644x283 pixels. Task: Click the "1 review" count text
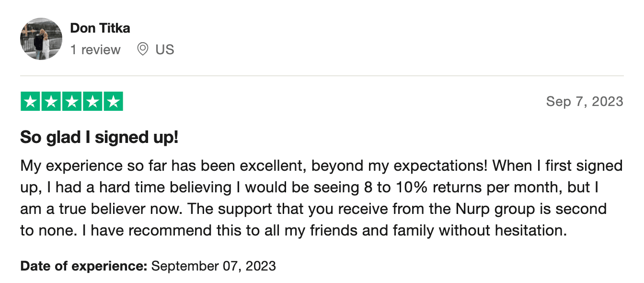(x=95, y=49)
